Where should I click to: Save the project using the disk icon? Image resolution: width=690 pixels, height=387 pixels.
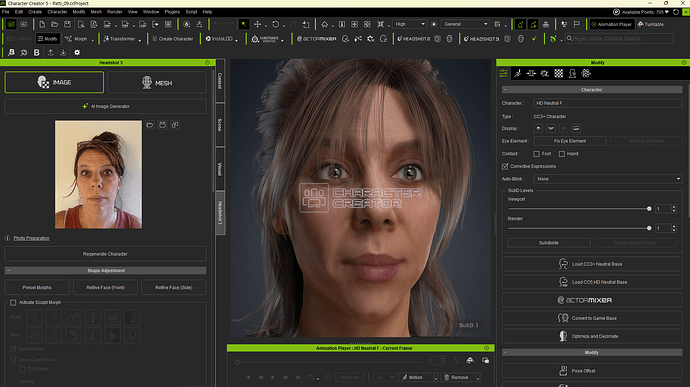(x=67, y=24)
